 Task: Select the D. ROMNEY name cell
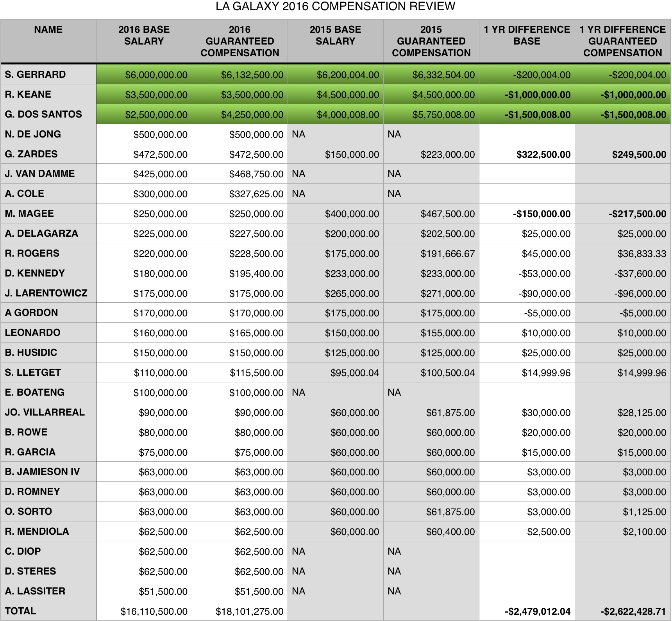pyautogui.click(x=48, y=491)
